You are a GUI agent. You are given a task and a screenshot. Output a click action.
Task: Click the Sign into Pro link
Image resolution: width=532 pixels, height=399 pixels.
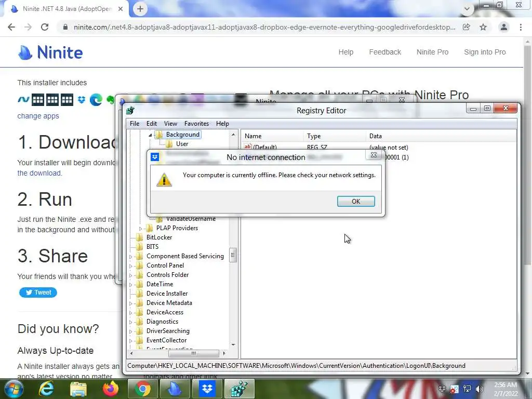[x=485, y=52]
